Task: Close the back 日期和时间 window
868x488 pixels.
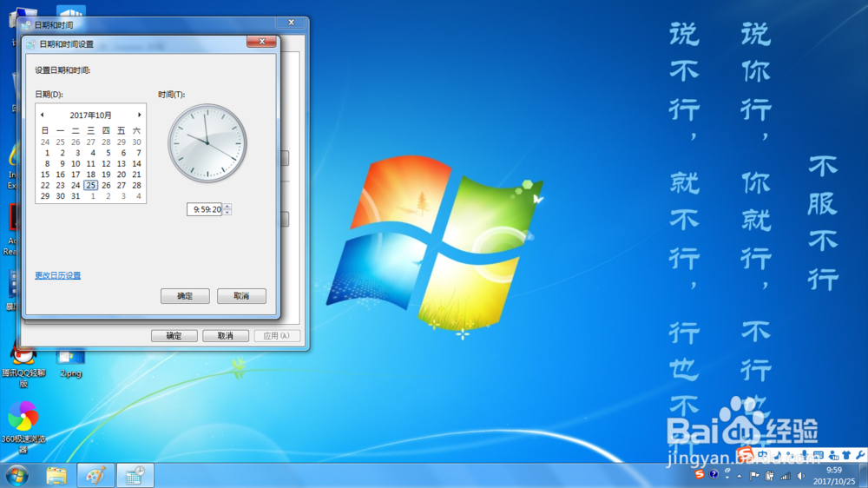Action: [x=291, y=23]
